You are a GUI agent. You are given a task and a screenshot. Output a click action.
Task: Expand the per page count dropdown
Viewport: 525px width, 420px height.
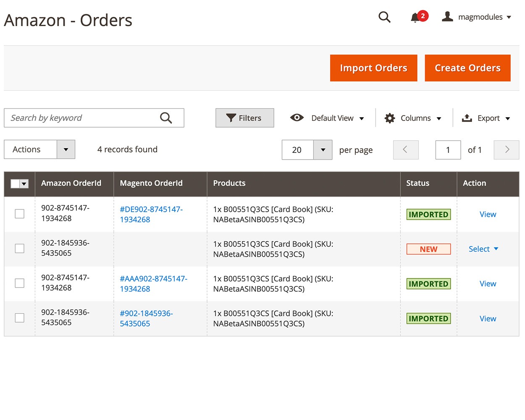pyautogui.click(x=323, y=150)
